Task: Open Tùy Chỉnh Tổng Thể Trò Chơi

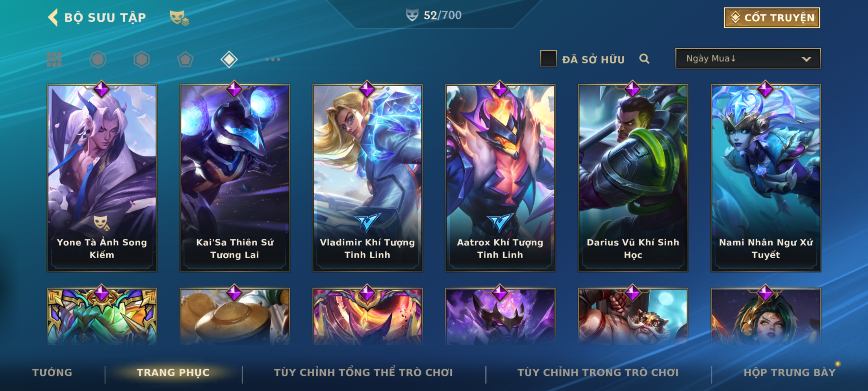Action: tap(363, 373)
